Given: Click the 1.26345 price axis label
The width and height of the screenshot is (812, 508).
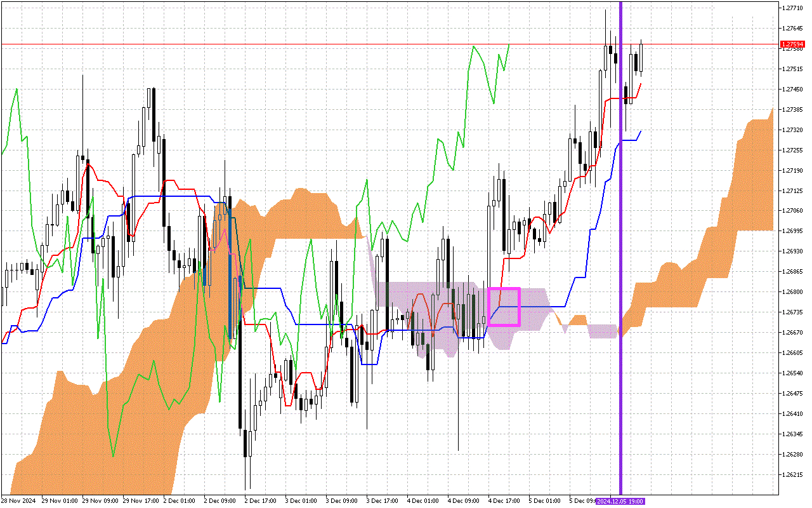Looking at the screenshot, I should click(x=792, y=434).
